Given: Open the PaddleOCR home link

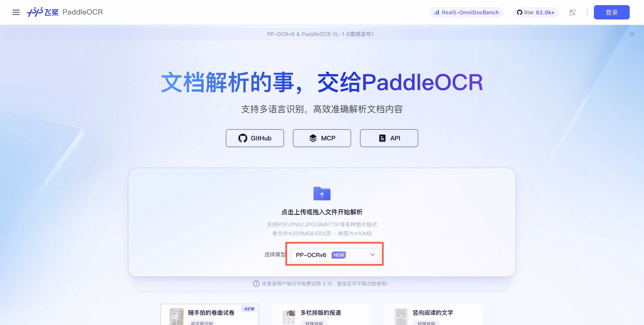Looking at the screenshot, I should pyautogui.click(x=83, y=12).
